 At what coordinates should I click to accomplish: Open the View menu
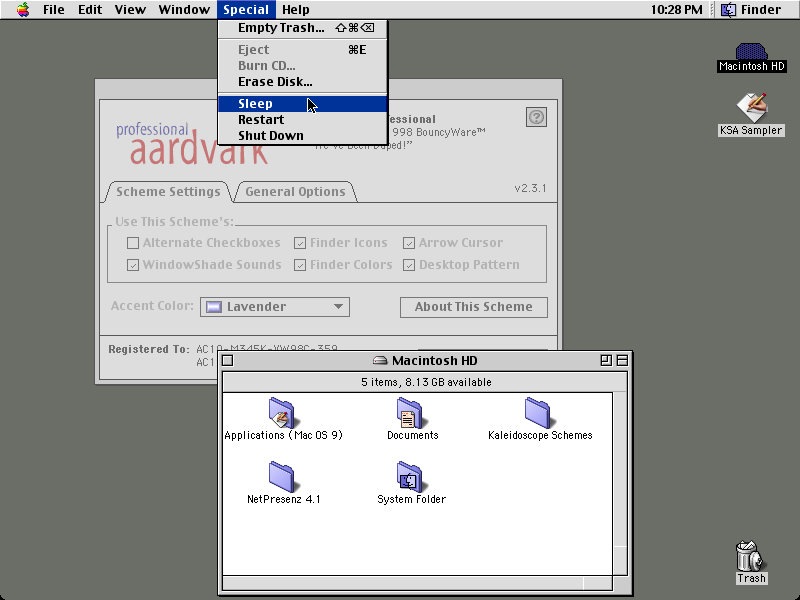[x=130, y=10]
